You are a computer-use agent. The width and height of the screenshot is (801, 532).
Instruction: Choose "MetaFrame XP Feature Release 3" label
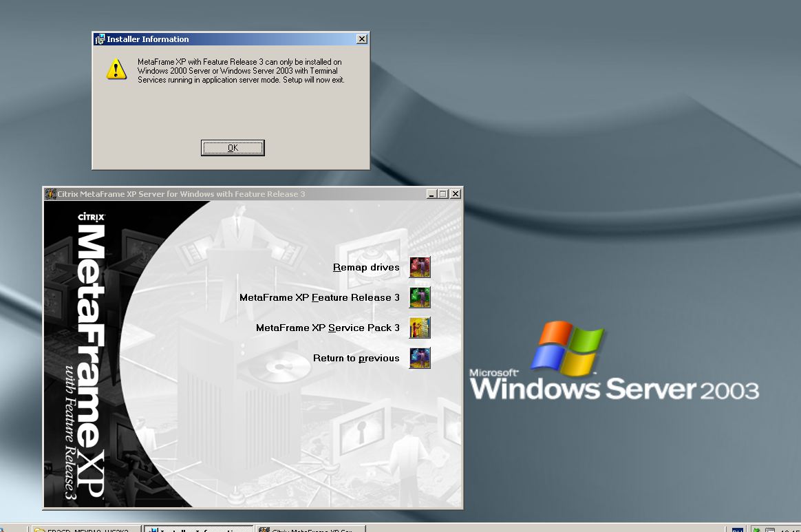tap(319, 297)
